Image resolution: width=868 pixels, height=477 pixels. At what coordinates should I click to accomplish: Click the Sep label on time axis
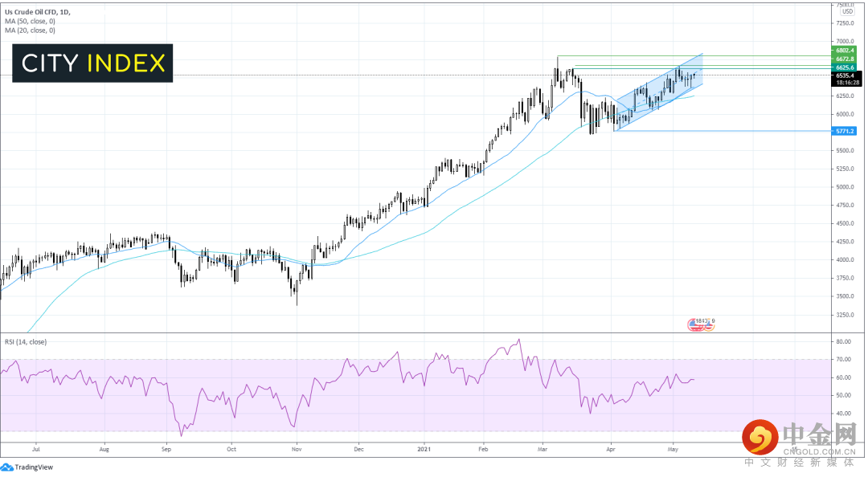[x=166, y=450]
